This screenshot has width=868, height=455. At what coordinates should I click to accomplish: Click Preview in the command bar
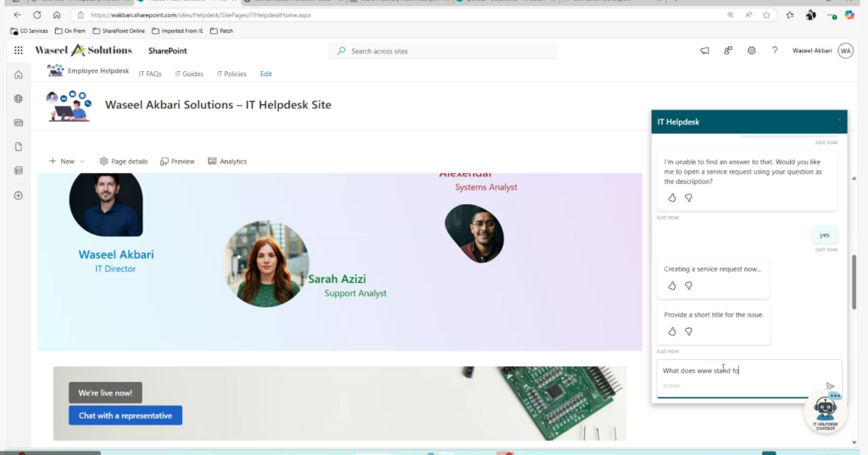click(177, 161)
